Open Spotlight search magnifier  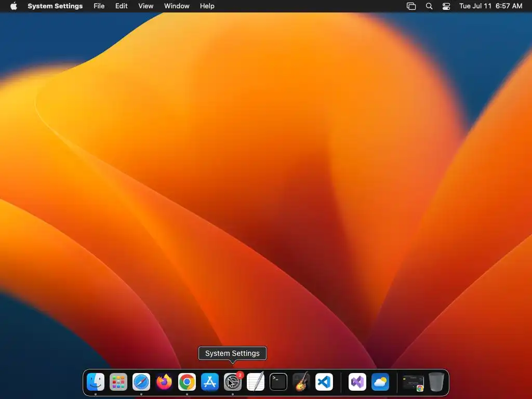429,6
